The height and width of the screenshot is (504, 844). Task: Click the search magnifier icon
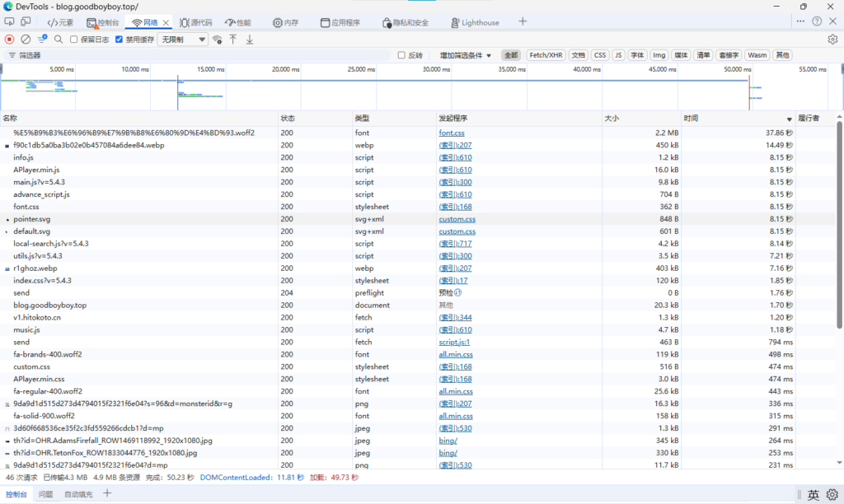click(59, 39)
